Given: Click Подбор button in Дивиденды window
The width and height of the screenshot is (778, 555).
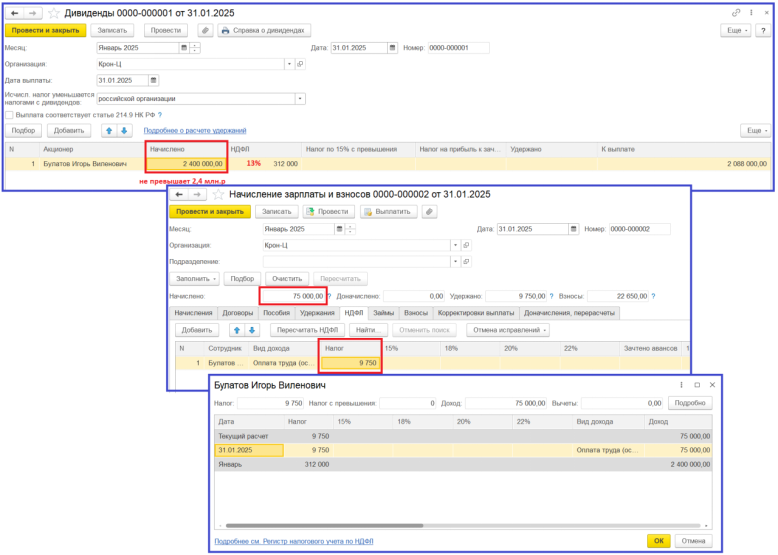Looking at the screenshot, I should [x=23, y=130].
